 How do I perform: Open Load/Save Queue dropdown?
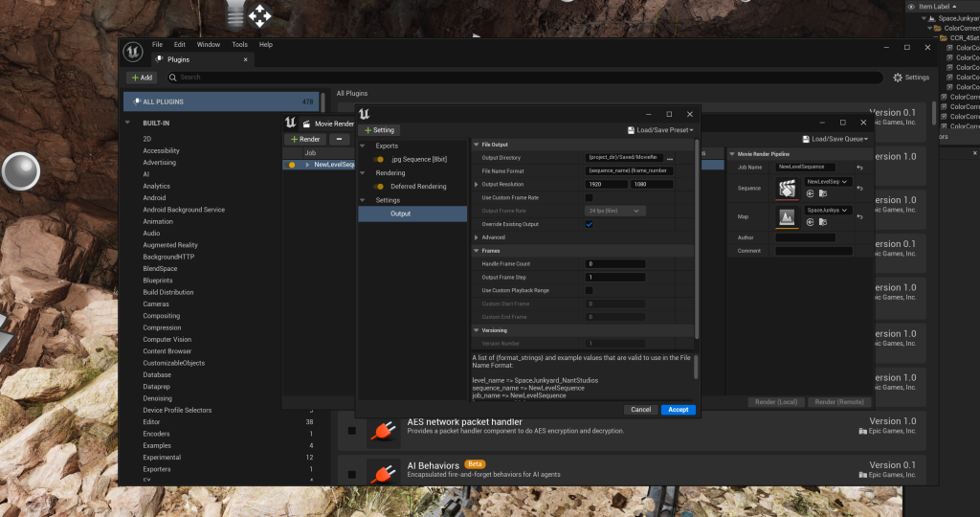[835, 139]
